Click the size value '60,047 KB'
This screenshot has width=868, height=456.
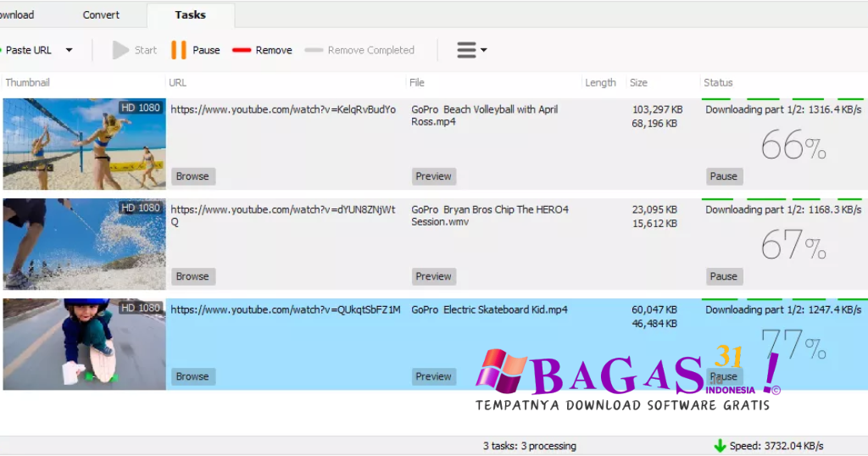click(654, 310)
